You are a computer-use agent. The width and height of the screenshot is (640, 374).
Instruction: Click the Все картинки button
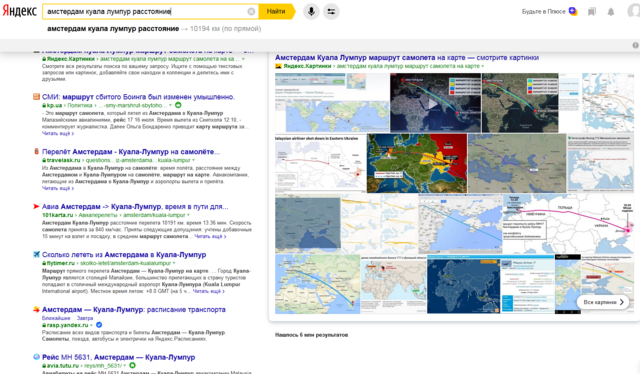(x=603, y=302)
